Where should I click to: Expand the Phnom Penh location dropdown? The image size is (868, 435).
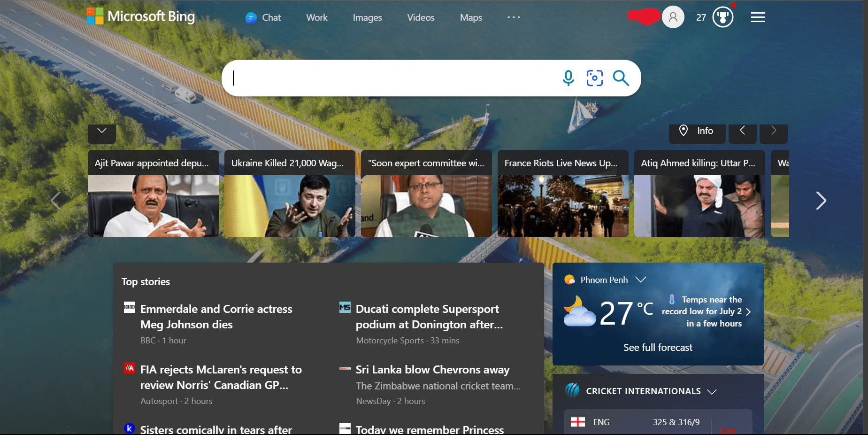pos(641,280)
